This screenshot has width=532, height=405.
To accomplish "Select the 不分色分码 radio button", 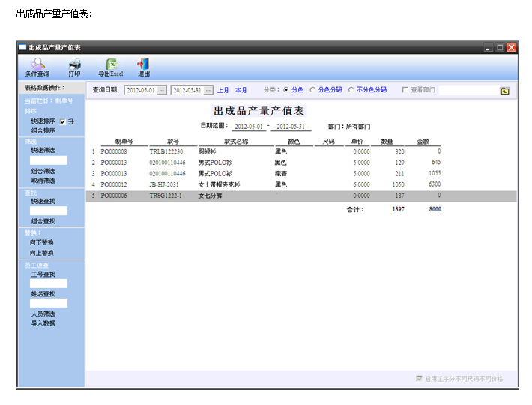I will tap(351, 90).
